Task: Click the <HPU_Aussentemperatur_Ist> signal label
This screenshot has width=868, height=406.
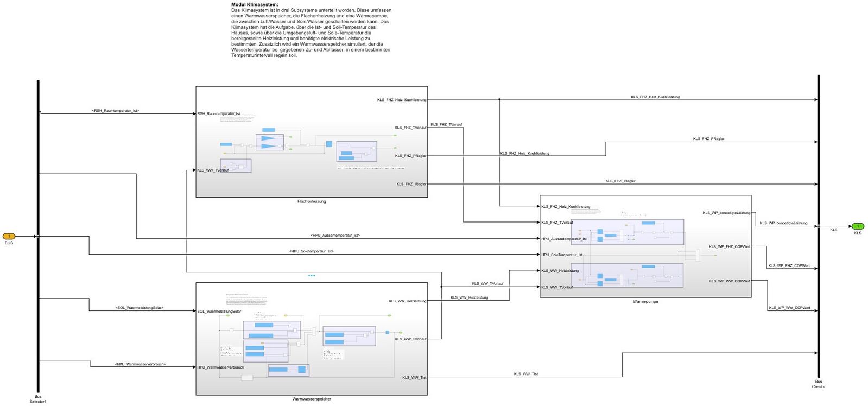Action: click(335, 236)
